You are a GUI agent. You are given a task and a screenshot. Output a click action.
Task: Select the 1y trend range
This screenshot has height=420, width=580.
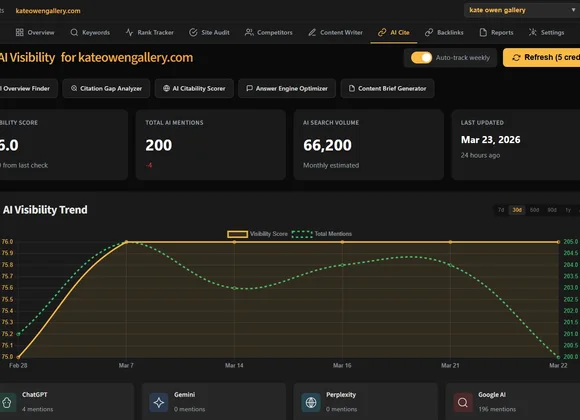click(568, 210)
